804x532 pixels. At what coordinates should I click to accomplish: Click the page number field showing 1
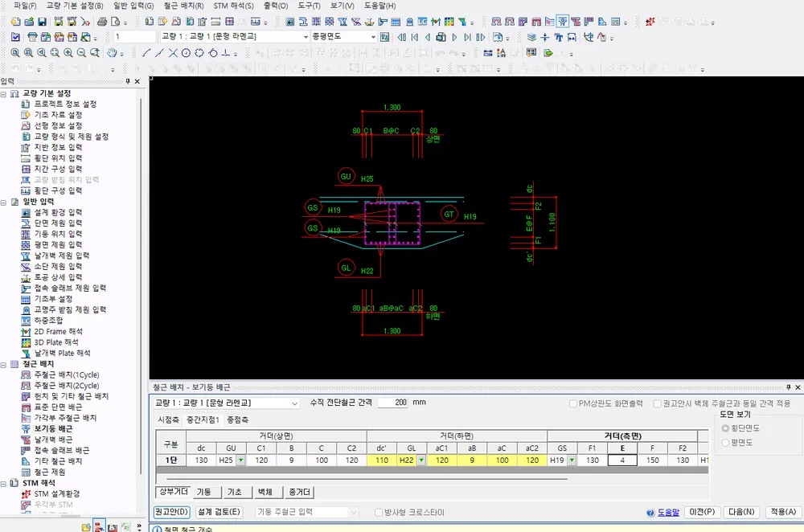pos(134,37)
